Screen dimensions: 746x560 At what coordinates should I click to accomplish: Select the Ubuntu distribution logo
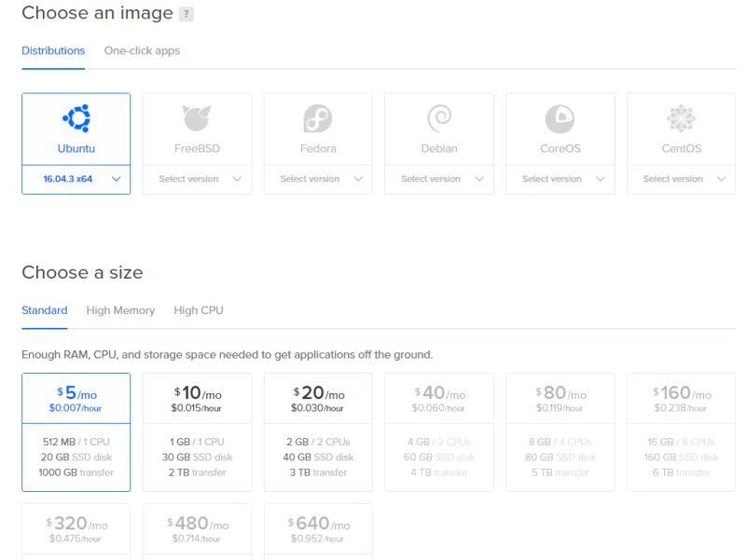click(x=76, y=118)
